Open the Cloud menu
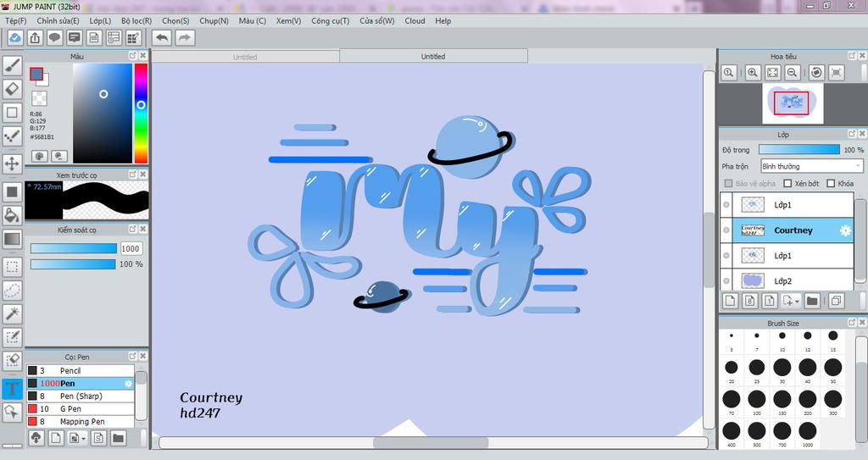Image resolution: width=868 pixels, height=460 pixels. tap(415, 20)
